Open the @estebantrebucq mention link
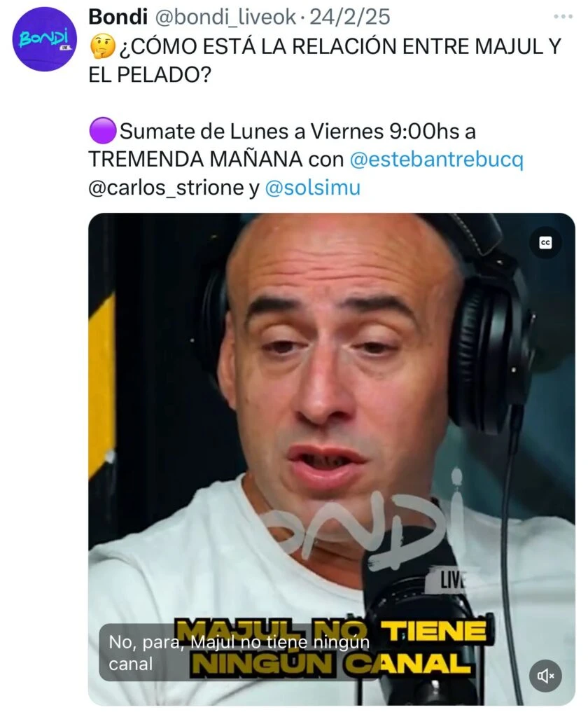 click(x=436, y=159)
